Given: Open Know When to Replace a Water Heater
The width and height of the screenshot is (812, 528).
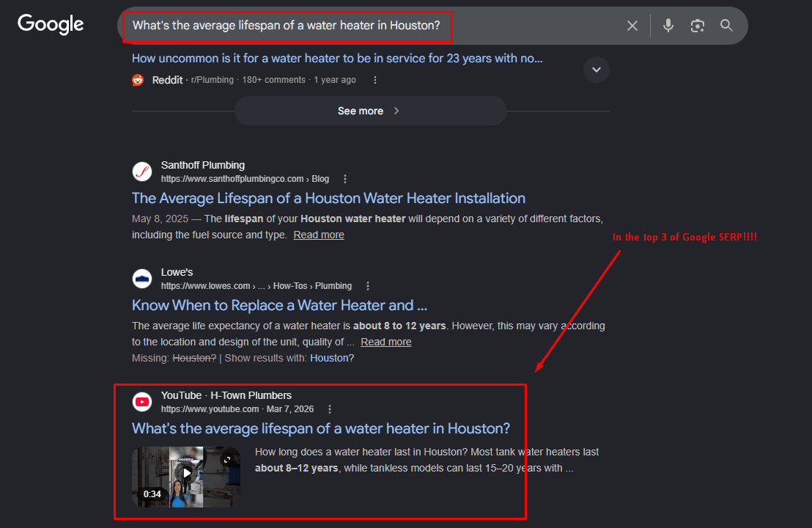Looking at the screenshot, I should coord(279,305).
